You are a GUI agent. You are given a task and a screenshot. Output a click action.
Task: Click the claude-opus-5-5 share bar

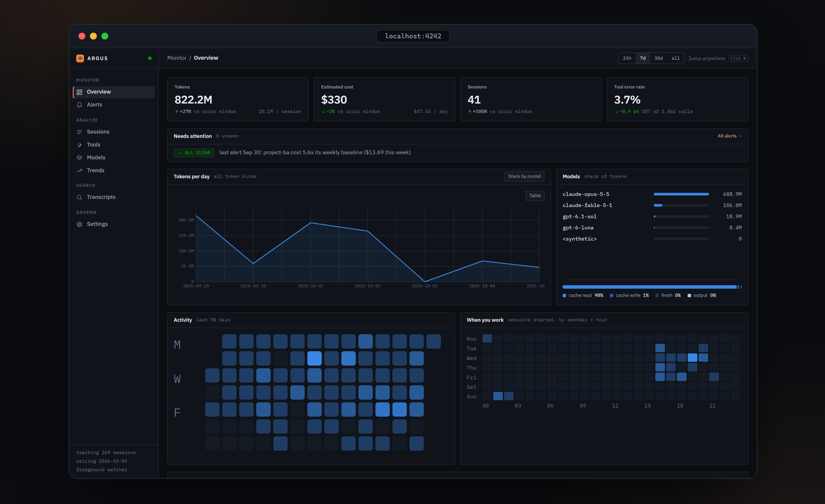(681, 194)
